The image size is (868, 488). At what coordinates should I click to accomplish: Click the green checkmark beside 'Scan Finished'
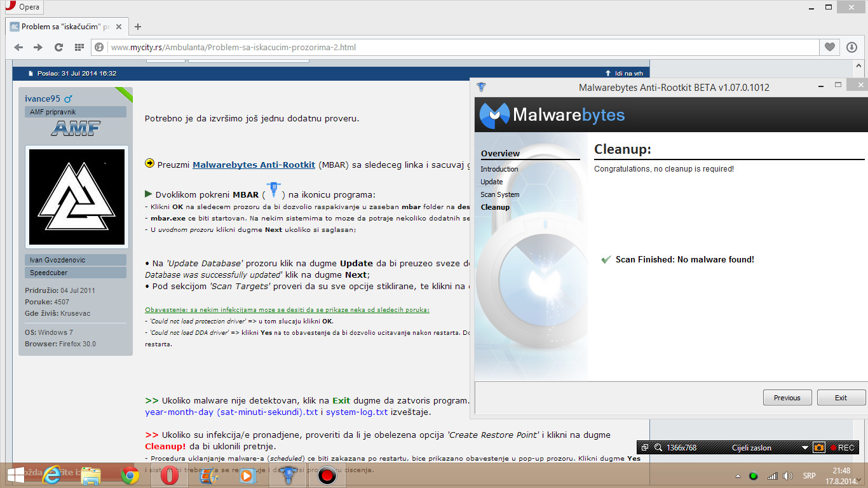[x=606, y=259]
